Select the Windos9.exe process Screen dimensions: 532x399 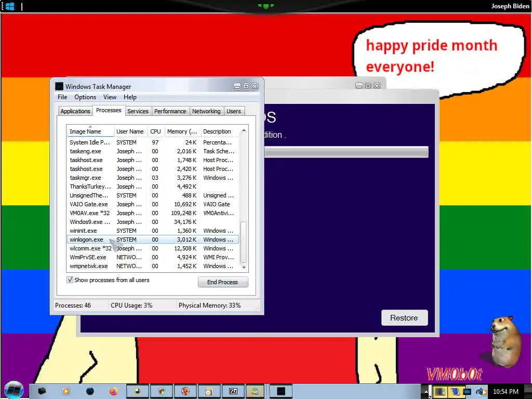tap(153, 221)
